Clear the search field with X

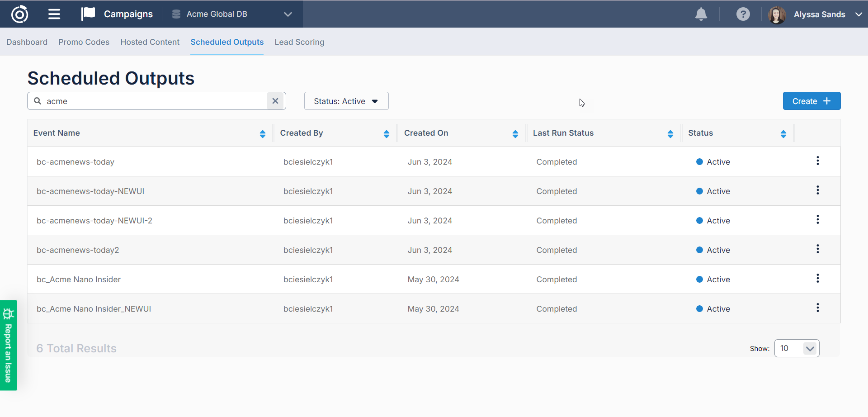[x=275, y=101]
